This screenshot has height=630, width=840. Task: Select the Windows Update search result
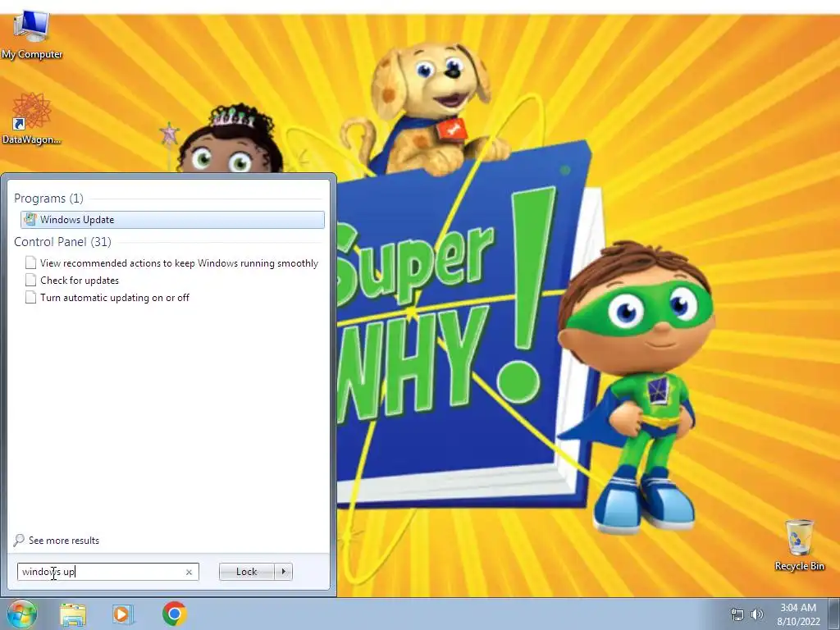point(172,220)
